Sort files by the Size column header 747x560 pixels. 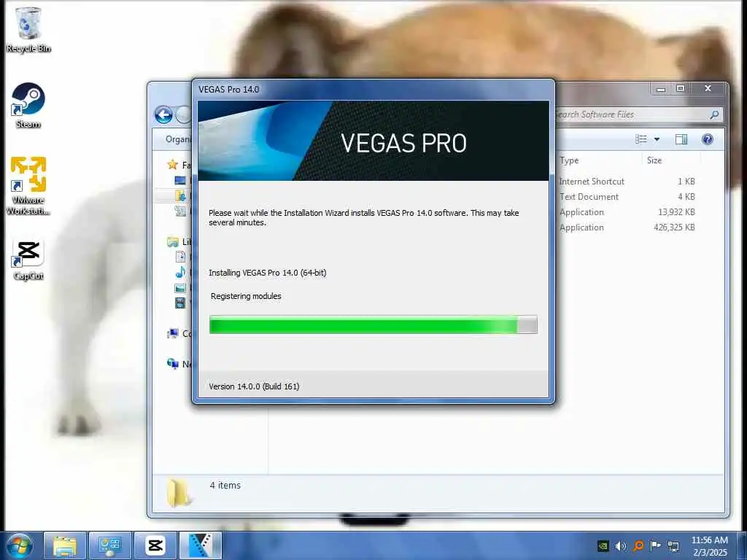(x=654, y=160)
